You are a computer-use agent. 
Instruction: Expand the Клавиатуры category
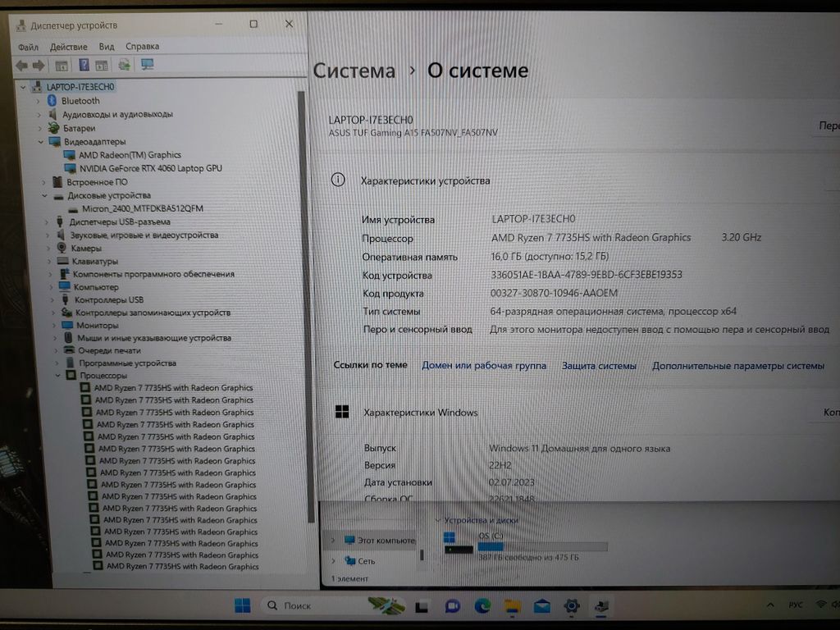click(x=49, y=261)
